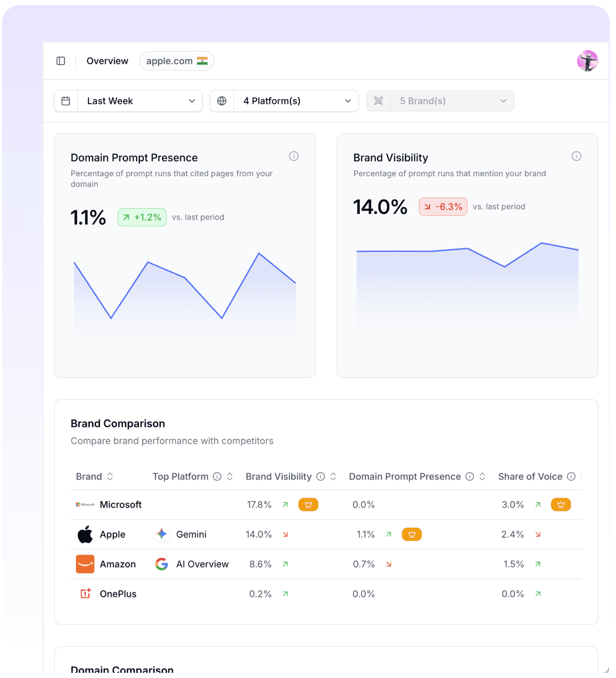The image size is (616, 678).
Task: Select the Overview breadcrumb
Action: pos(107,61)
